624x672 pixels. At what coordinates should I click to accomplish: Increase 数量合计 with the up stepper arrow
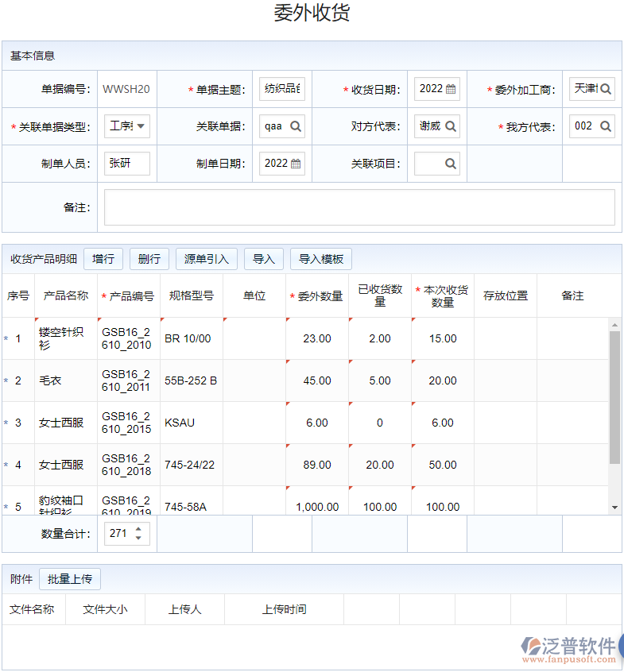point(139,529)
